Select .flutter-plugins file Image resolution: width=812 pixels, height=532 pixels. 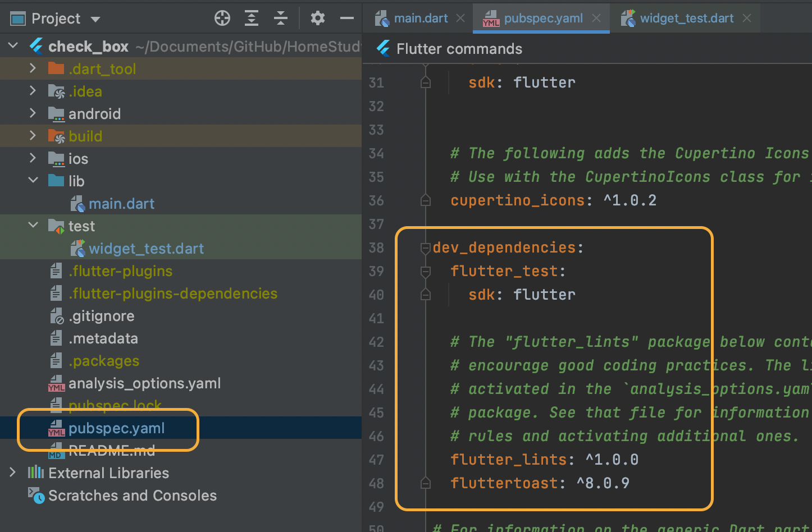(120, 271)
